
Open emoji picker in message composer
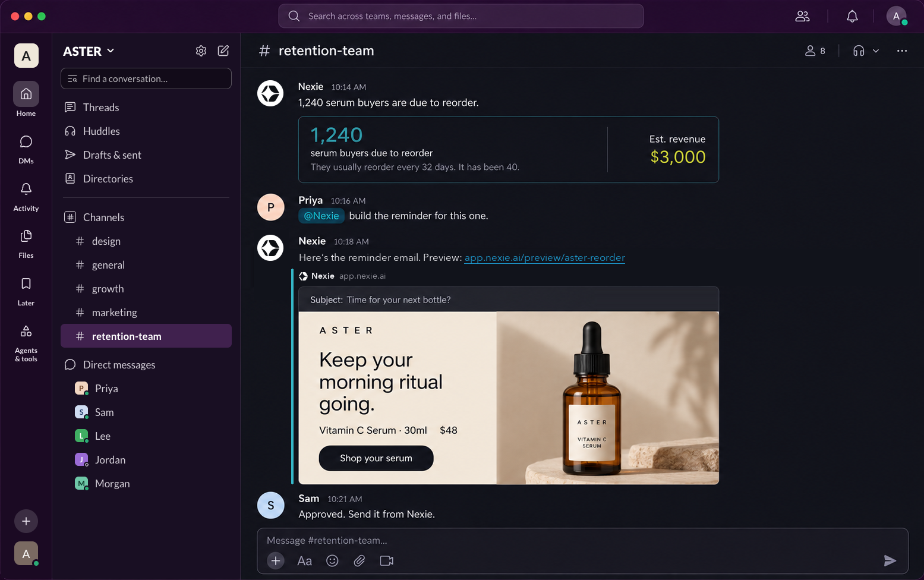pos(332,561)
